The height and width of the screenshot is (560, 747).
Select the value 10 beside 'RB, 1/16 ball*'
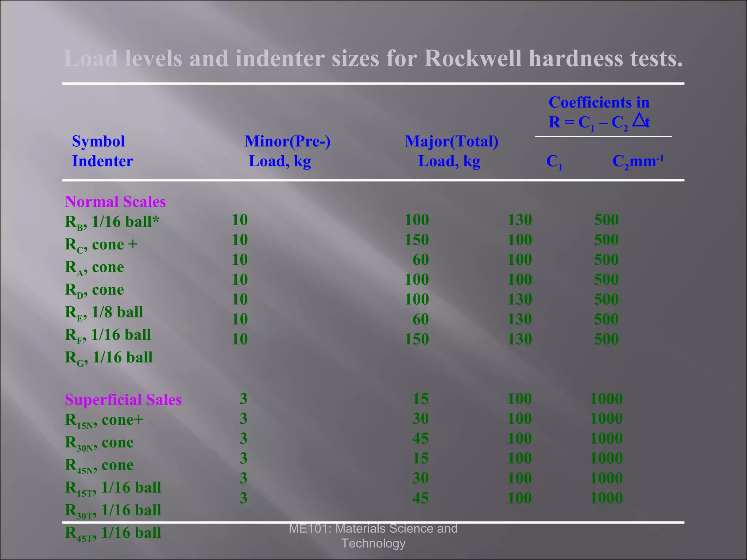(240, 220)
